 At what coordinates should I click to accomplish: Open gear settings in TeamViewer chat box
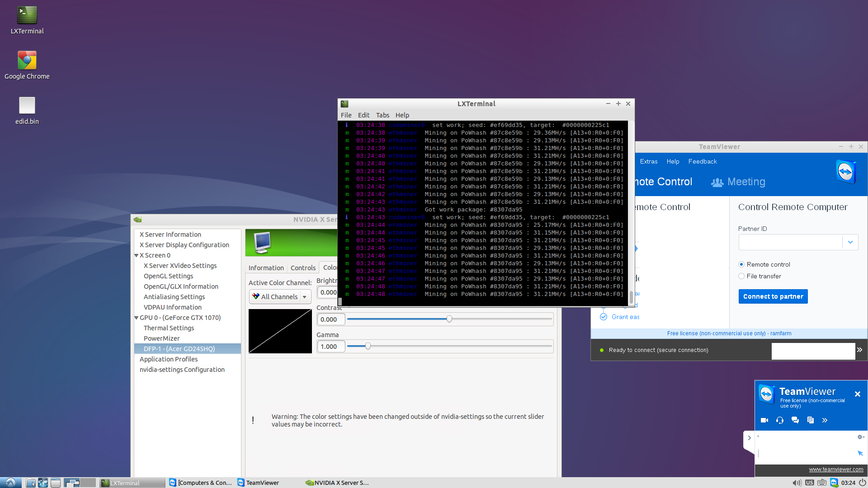861,437
